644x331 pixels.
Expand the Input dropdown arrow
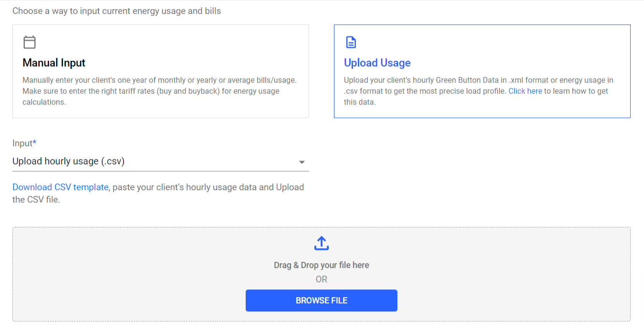click(301, 162)
